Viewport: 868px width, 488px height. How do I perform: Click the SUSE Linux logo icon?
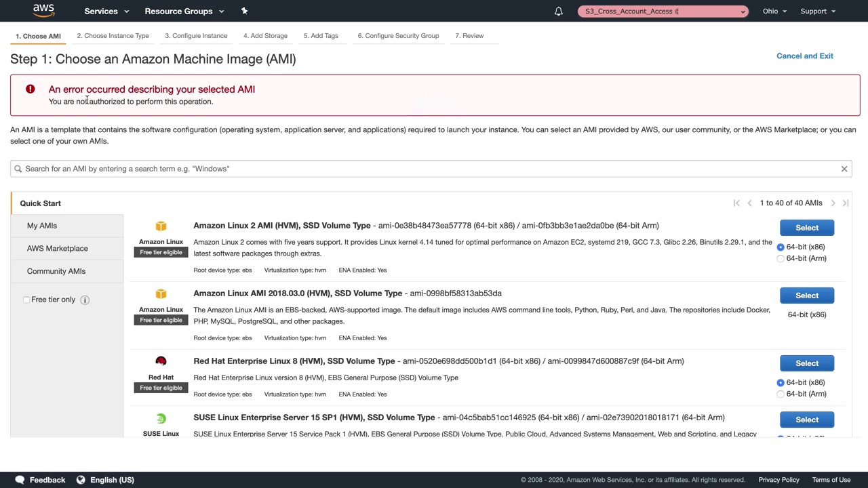point(161,419)
